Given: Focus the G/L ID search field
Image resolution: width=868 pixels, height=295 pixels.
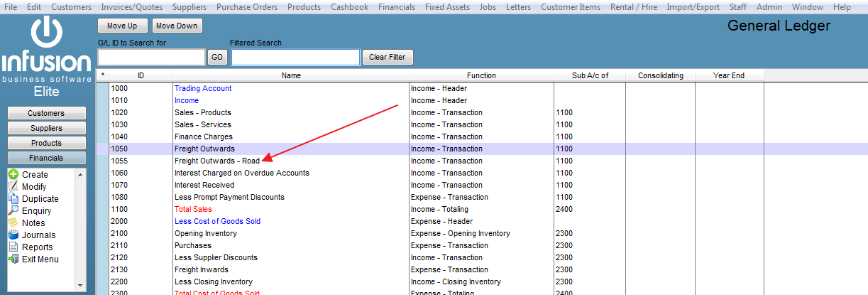Looking at the screenshot, I should [x=151, y=57].
